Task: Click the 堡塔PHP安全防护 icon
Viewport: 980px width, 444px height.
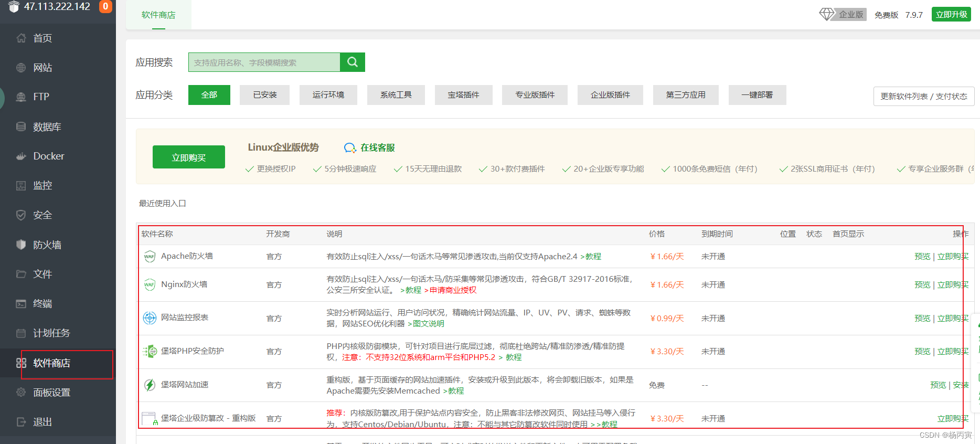Action: coord(150,351)
